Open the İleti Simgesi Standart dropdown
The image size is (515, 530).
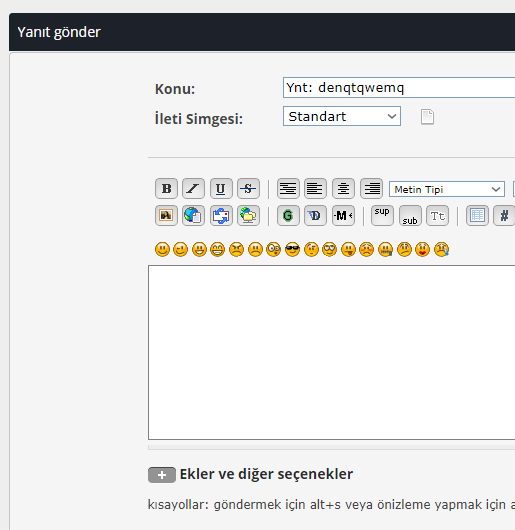click(342, 116)
